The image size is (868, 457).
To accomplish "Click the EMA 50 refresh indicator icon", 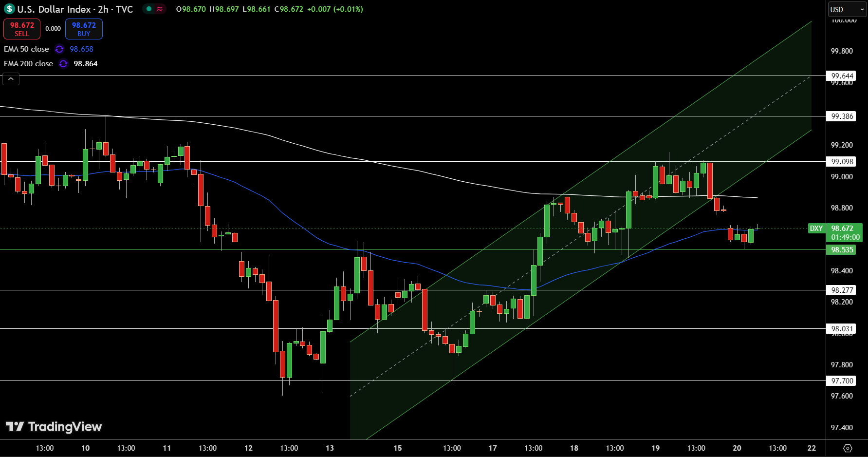I will tap(59, 49).
